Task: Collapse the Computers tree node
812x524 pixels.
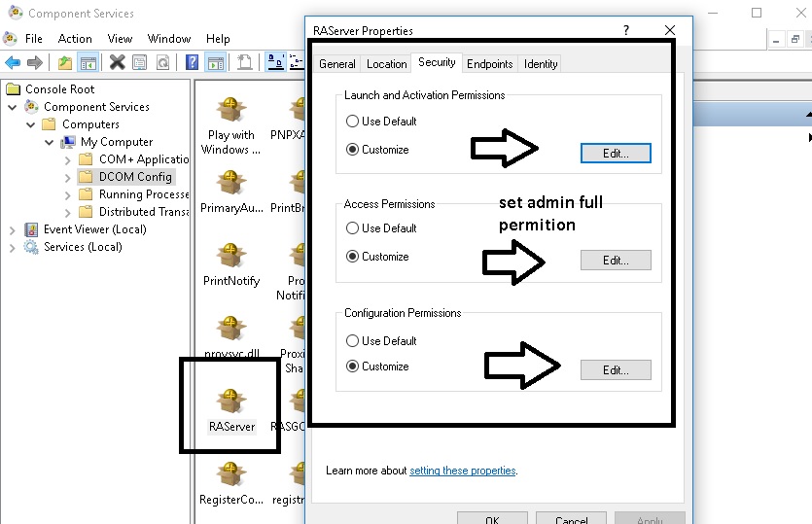Action: (x=31, y=124)
